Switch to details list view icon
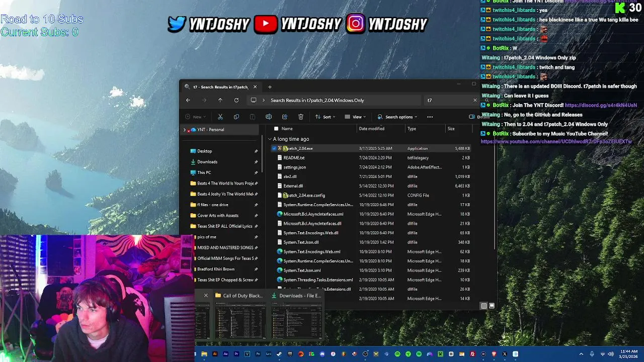The height and width of the screenshot is (362, 644). coord(484,306)
